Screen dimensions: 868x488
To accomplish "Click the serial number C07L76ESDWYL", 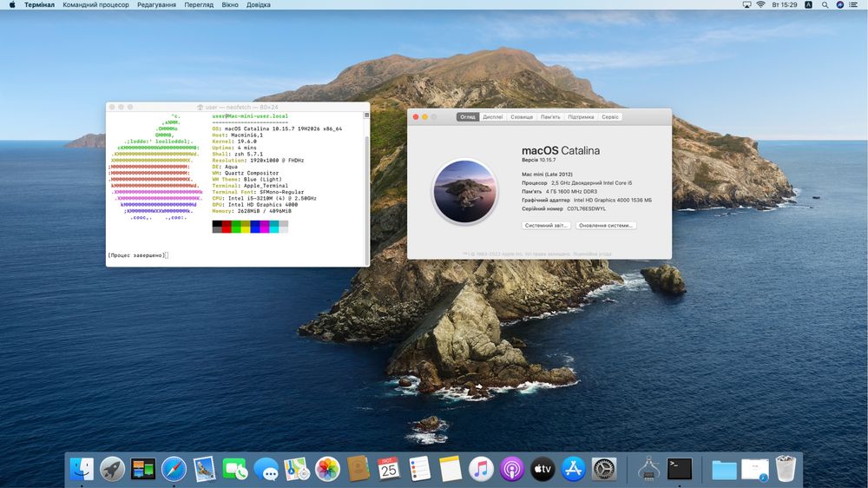I will point(586,208).
